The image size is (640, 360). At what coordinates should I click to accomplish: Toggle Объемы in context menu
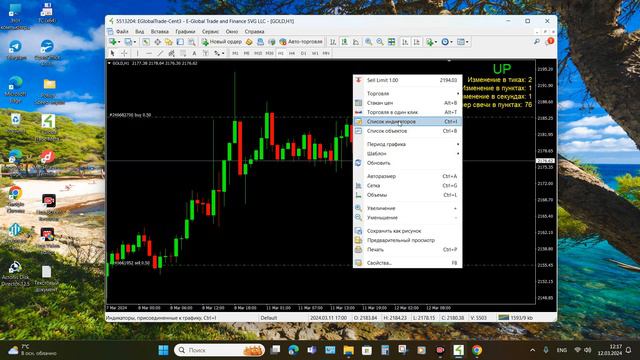[407, 195]
